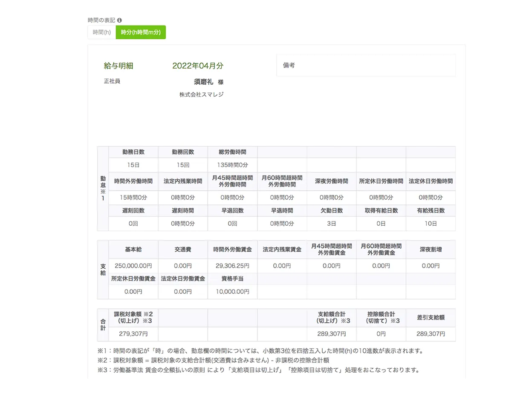Click the 0円 deduction total value
Image resolution: width=532 pixels, height=393 pixels.
coord(381,334)
